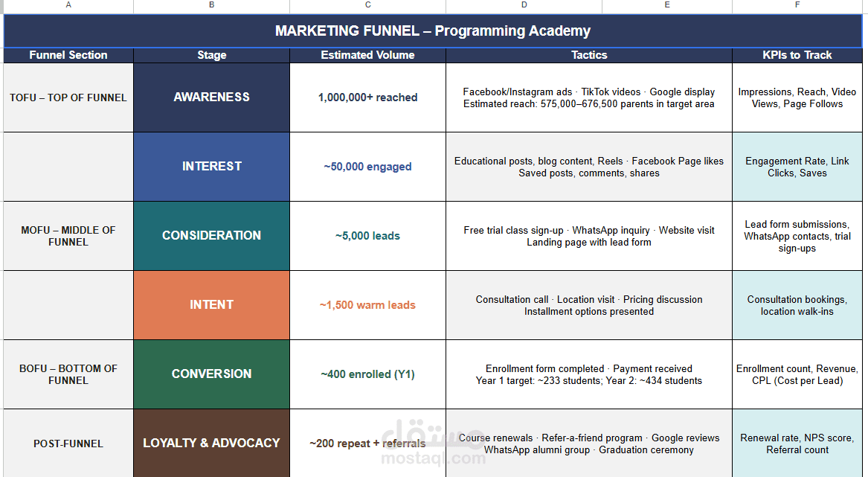
Task: Select the '~200 repeat + referrals' cell
Action: (367, 444)
